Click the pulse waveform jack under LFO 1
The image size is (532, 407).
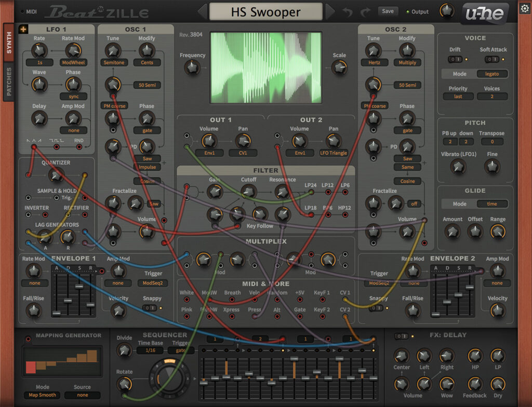57,146
